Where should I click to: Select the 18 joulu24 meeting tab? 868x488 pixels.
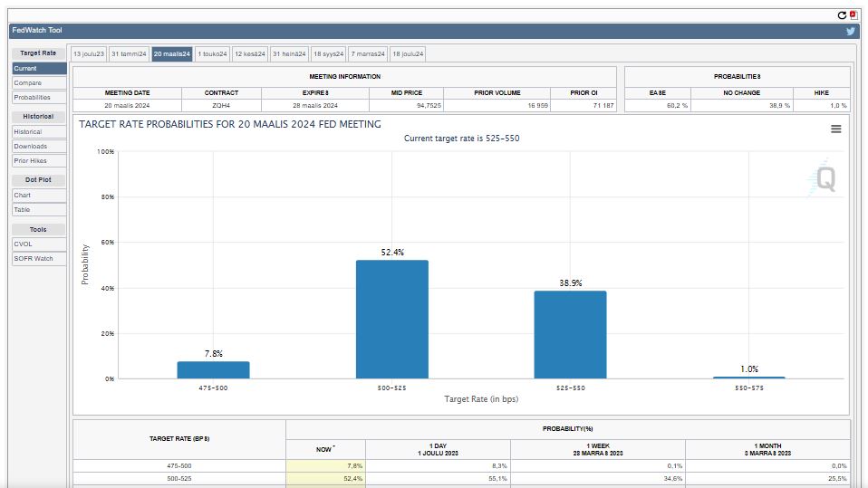click(408, 54)
